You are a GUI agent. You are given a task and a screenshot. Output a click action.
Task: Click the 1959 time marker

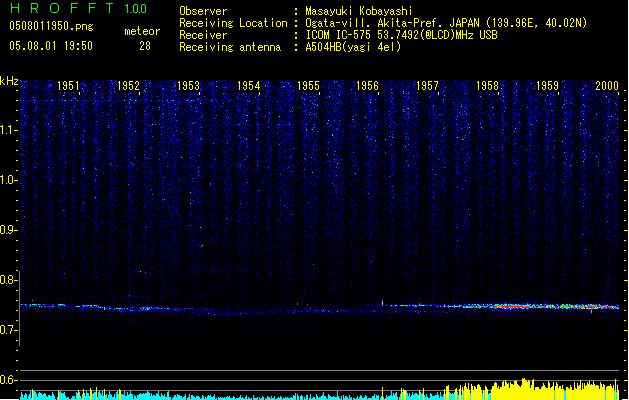pyautogui.click(x=548, y=86)
